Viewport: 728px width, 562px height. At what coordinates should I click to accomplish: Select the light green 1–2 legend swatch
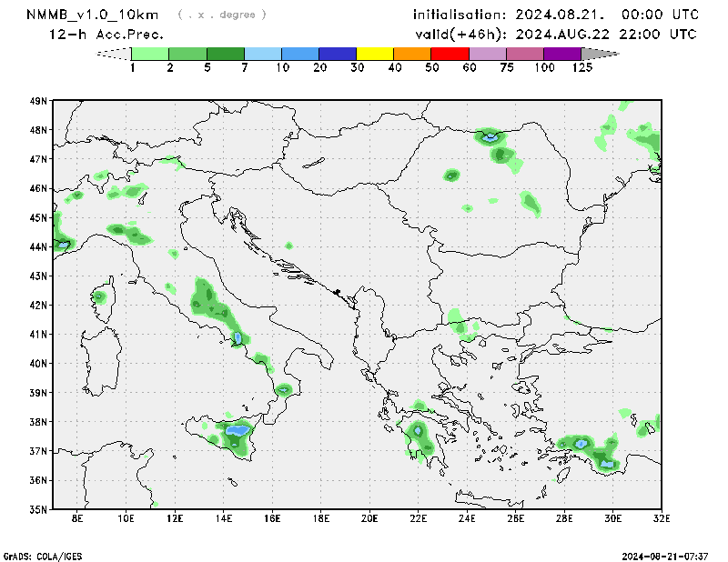(150, 54)
